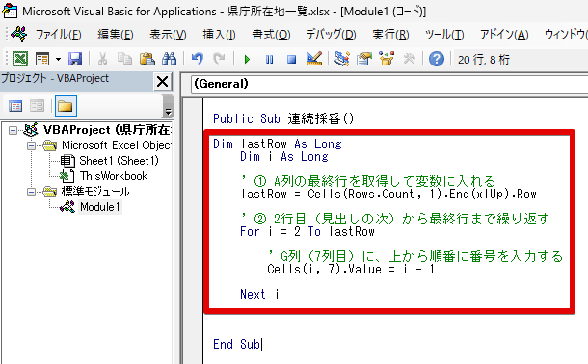This screenshot has height=364, width=588.
Task: Open the 実行(R) menu
Action: [390, 35]
